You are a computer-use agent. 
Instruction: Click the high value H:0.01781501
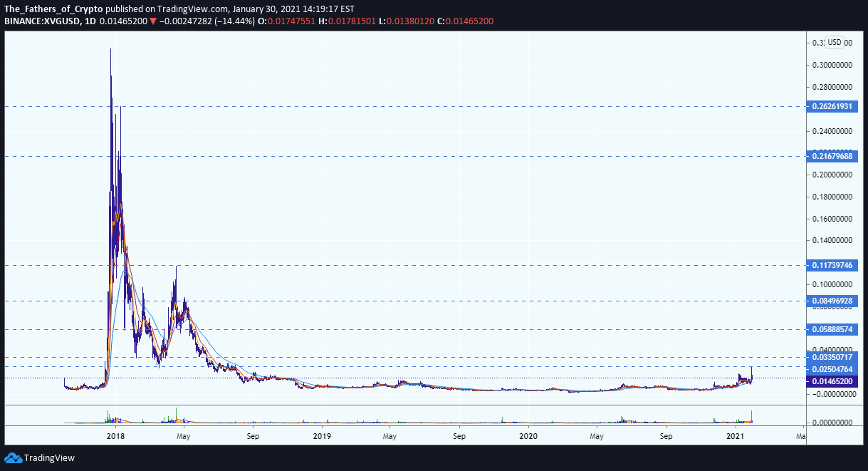[x=347, y=21]
